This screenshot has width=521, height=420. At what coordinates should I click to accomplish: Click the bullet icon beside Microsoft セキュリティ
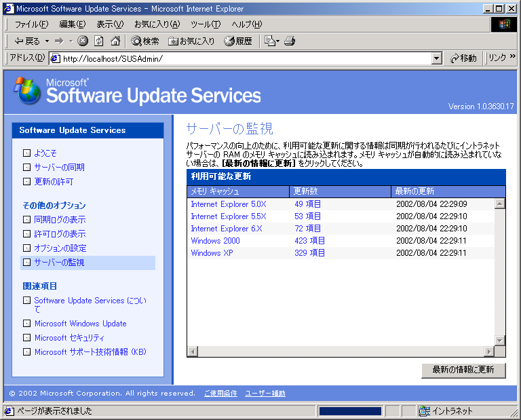26,338
